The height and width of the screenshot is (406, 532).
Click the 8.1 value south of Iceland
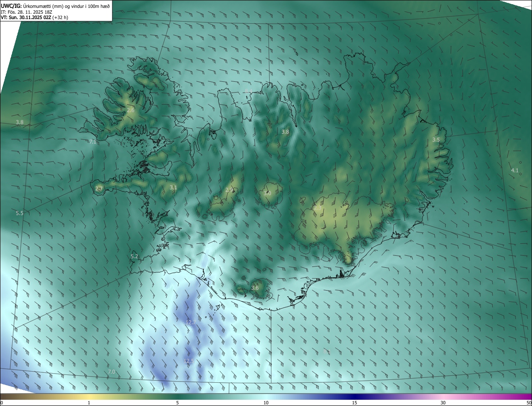click(327, 352)
